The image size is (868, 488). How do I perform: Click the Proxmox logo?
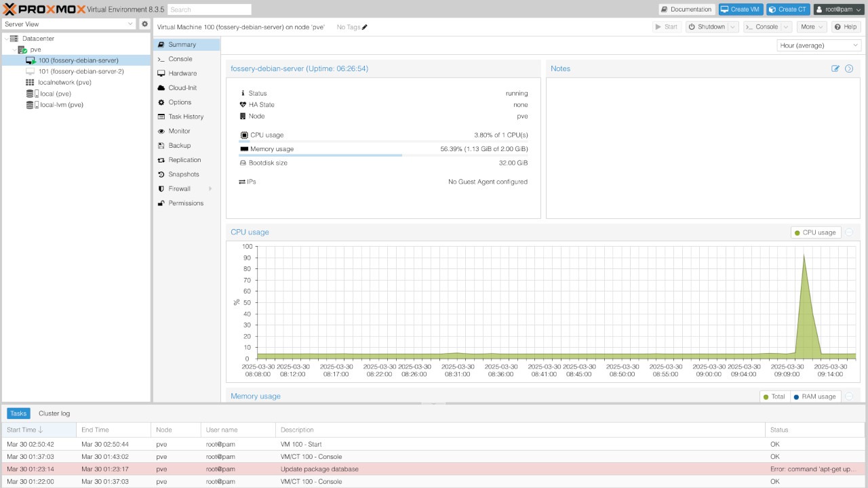44,9
